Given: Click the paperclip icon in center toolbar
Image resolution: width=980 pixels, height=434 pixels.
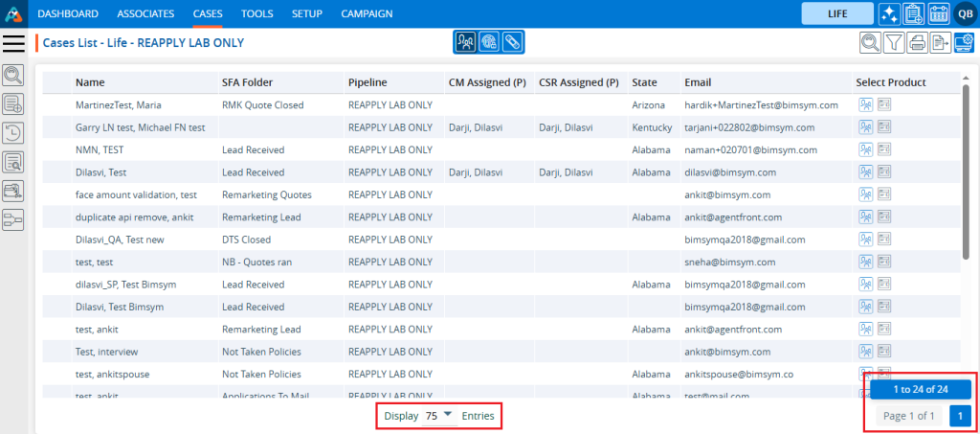Looking at the screenshot, I should point(513,42).
